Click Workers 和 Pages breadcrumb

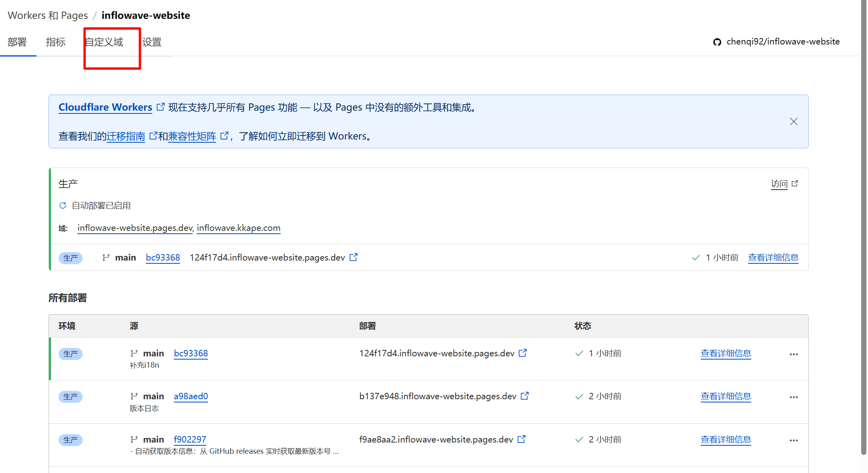[x=48, y=15]
